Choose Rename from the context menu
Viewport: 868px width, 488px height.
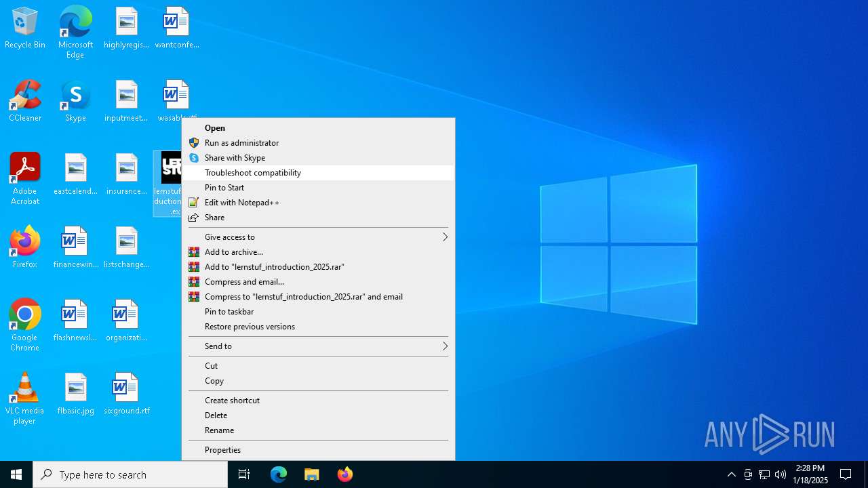click(x=318, y=430)
